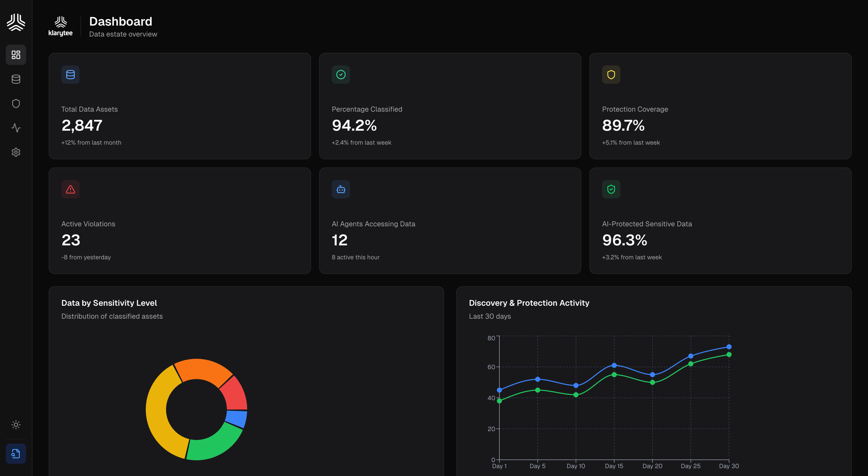
Task: Select the 2,847 Total Data Assets value
Action: 82,126
